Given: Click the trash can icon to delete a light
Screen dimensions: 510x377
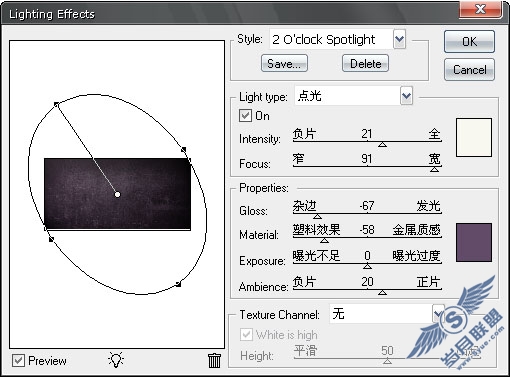Looking at the screenshot, I should (x=214, y=360).
